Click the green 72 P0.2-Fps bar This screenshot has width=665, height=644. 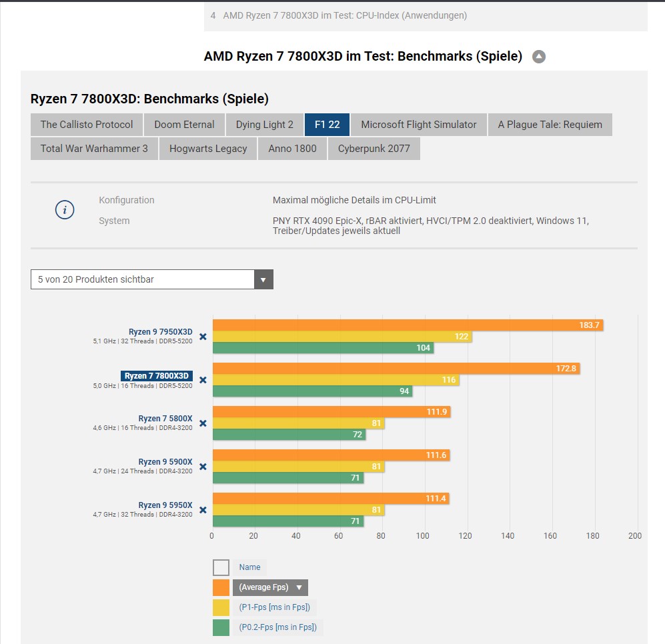pyautogui.click(x=289, y=434)
